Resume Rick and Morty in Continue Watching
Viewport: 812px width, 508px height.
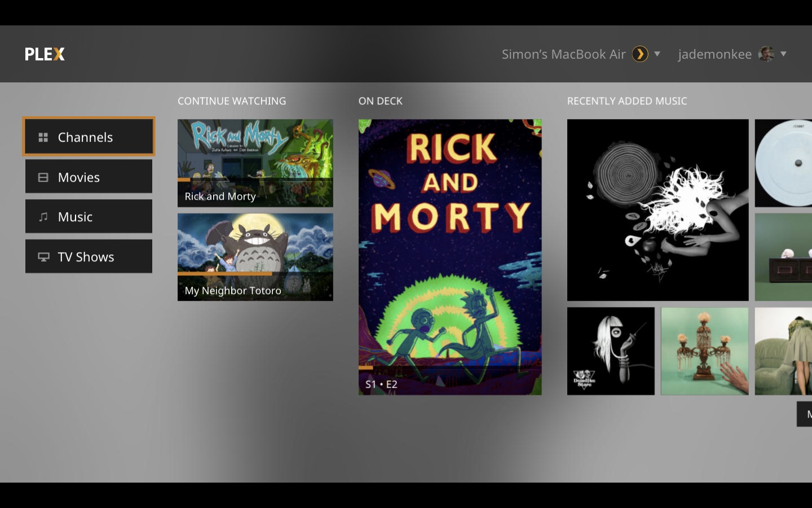pyautogui.click(x=255, y=163)
